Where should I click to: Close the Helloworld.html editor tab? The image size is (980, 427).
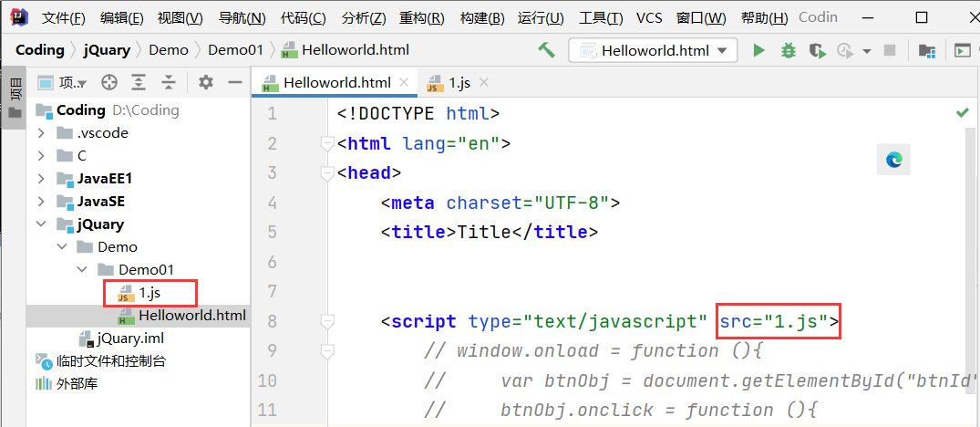coord(404,82)
